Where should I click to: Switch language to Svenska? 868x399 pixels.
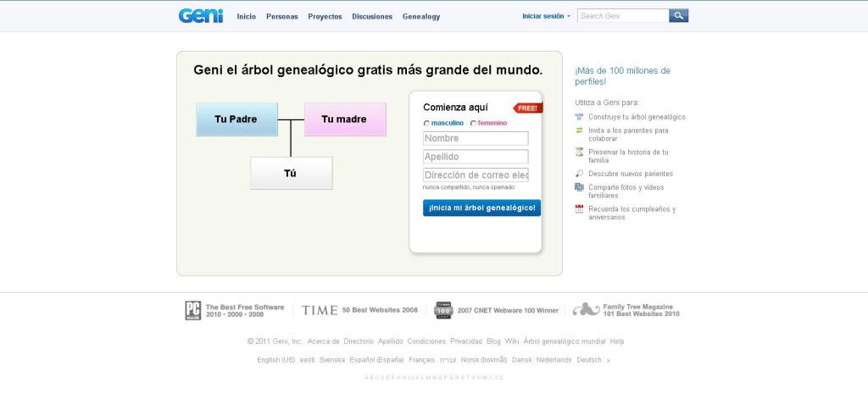click(332, 360)
